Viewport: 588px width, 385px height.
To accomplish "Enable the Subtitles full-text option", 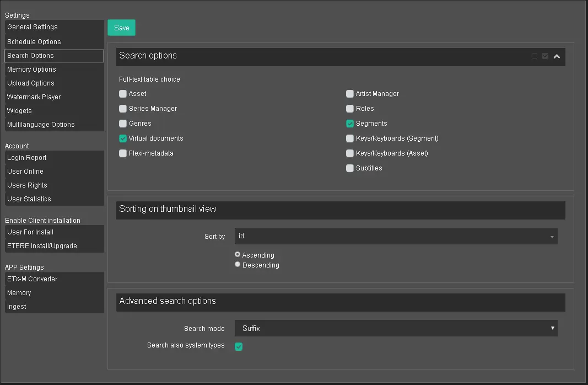I will point(350,168).
